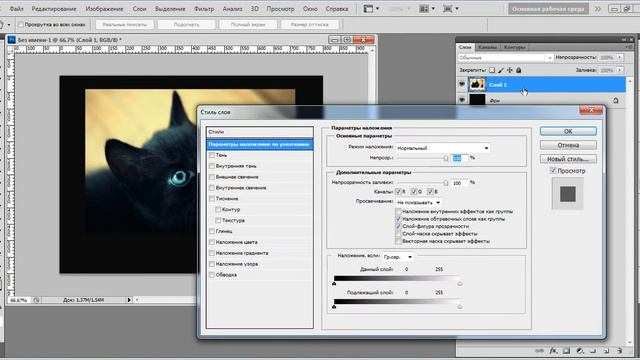Lock image pixels brush icon
This screenshot has height=360, width=640.
pyautogui.click(x=501, y=70)
